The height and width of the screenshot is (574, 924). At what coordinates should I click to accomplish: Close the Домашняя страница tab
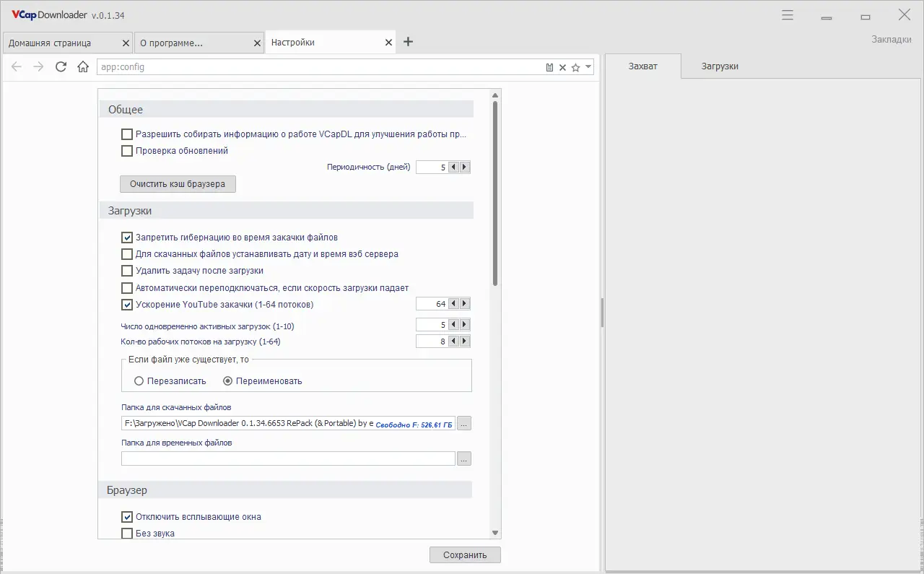[126, 43]
